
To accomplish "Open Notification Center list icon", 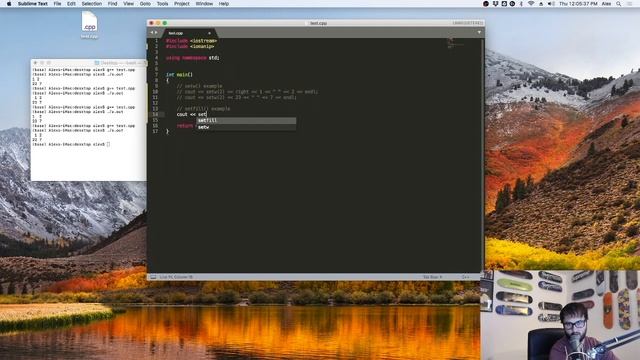I will point(630,4).
